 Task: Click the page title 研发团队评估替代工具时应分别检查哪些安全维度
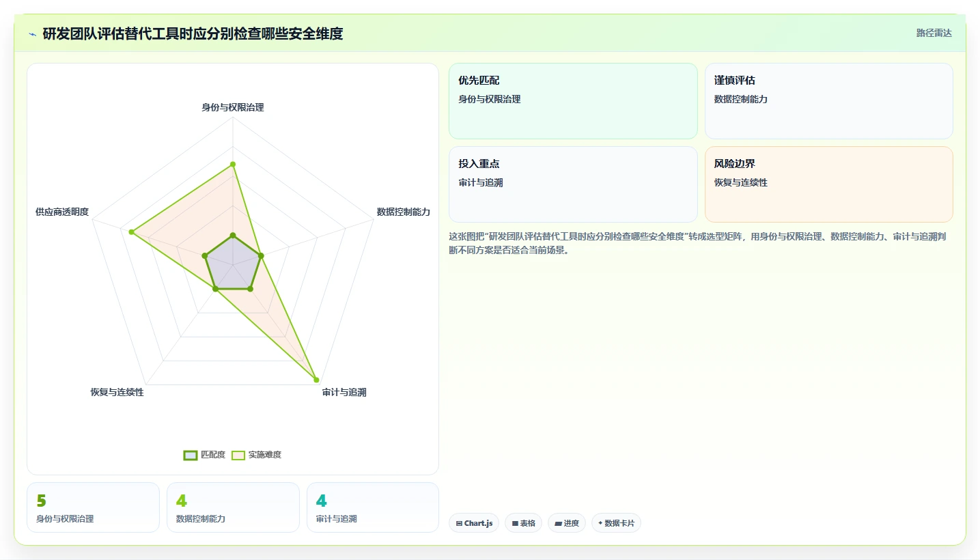tap(193, 33)
